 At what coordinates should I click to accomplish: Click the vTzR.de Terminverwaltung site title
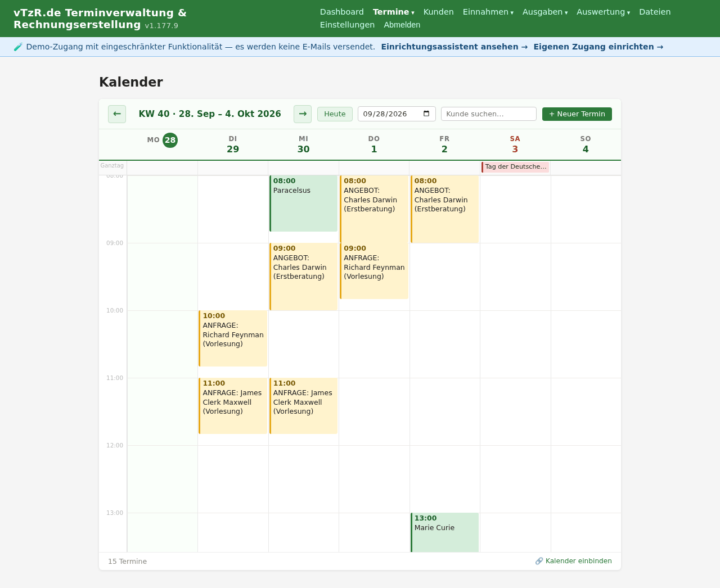coord(100,19)
